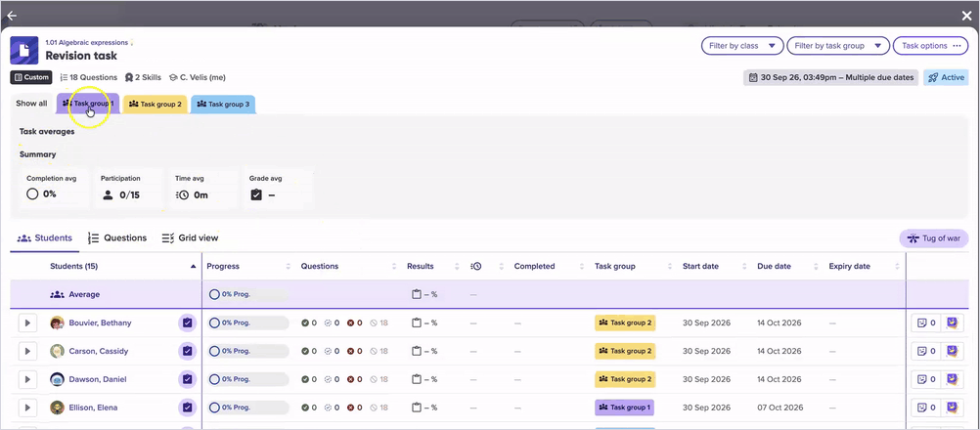Open Carson, Cassidy student profile
The image size is (980, 430).
pos(98,352)
